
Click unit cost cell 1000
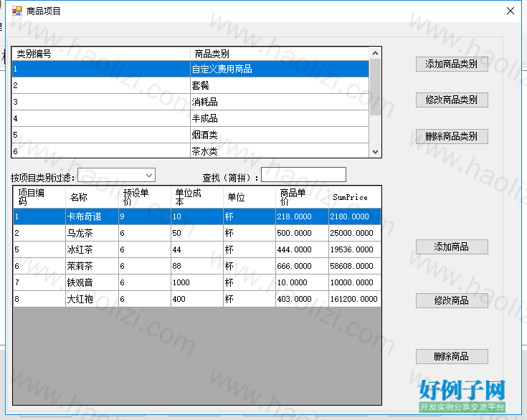[197, 282]
